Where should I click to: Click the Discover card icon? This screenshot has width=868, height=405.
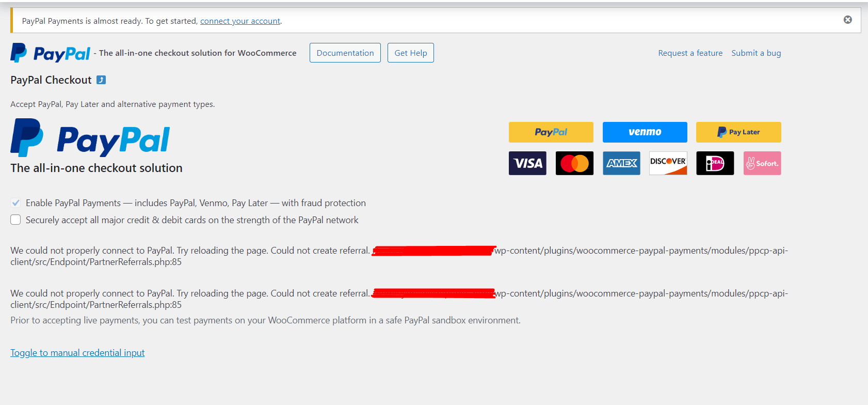point(668,163)
